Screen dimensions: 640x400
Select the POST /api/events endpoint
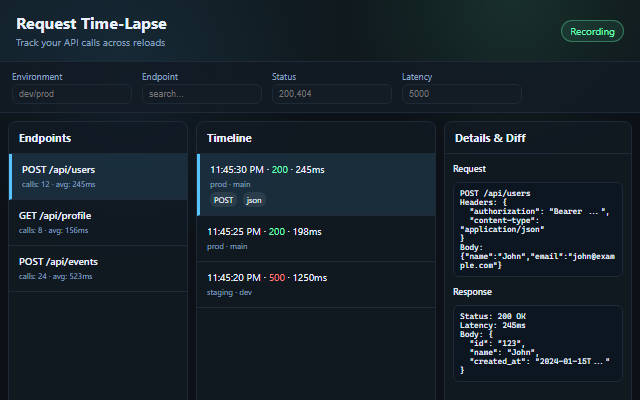pyautogui.click(x=98, y=268)
